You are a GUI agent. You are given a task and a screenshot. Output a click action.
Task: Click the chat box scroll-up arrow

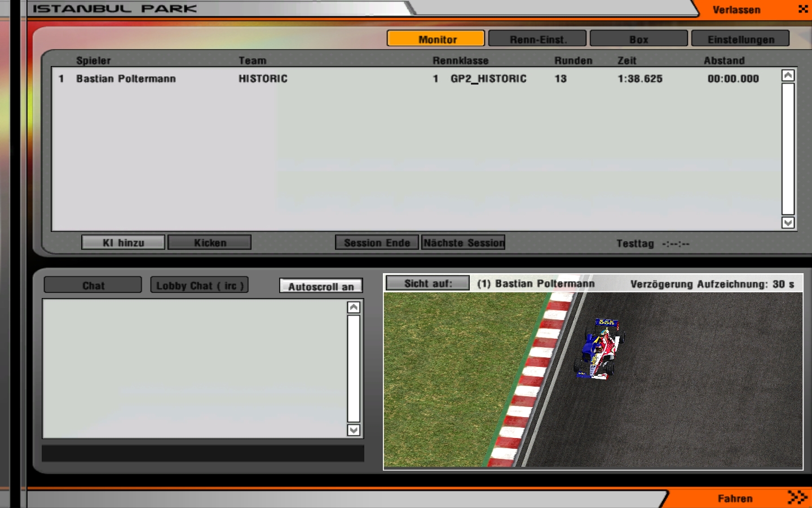354,307
